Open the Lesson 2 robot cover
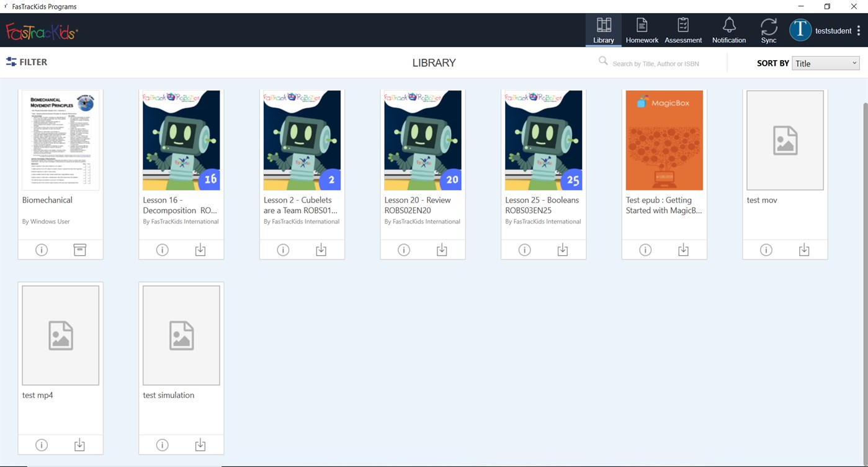Image resolution: width=868 pixels, height=467 pixels. pyautogui.click(x=302, y=140)
